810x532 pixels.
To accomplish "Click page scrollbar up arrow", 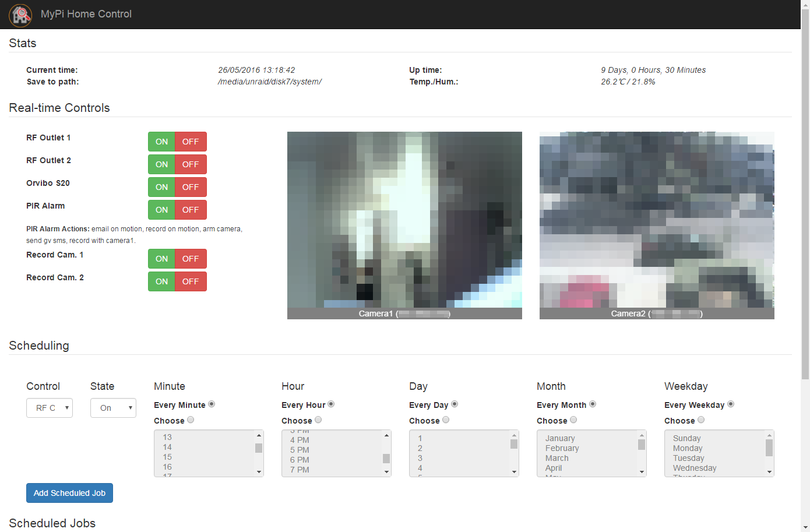I will click(x=805, y=5).
